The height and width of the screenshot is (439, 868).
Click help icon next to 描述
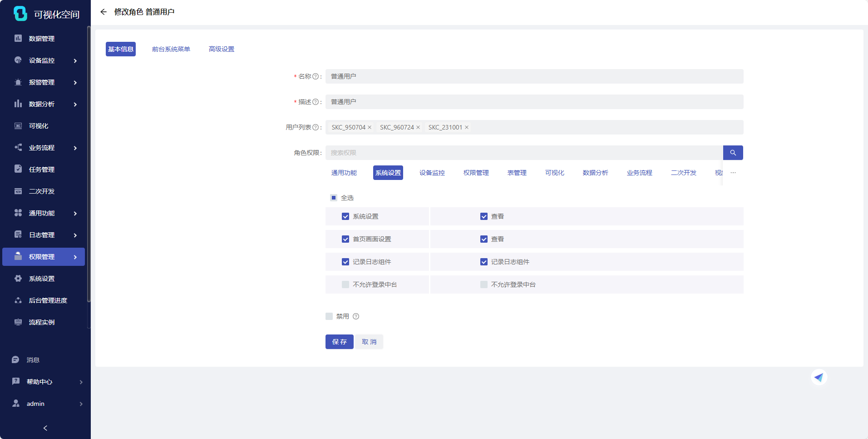click(x=316, y=102)
